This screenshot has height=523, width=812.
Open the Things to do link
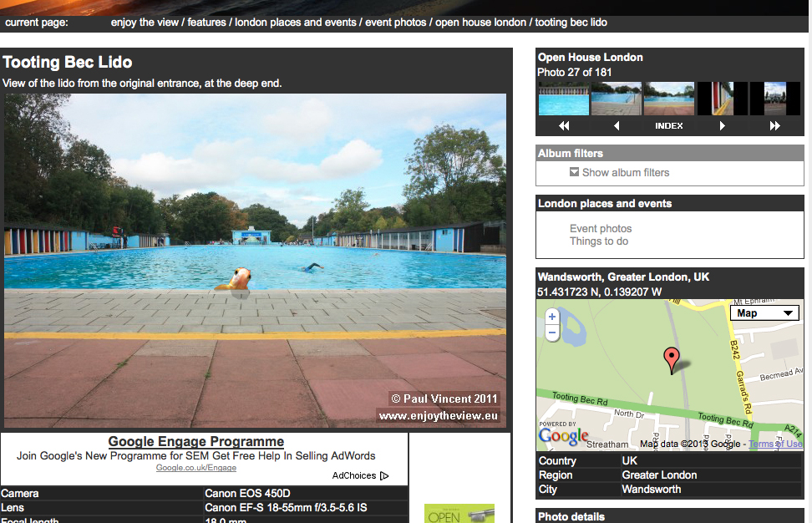tap(599, 241)
